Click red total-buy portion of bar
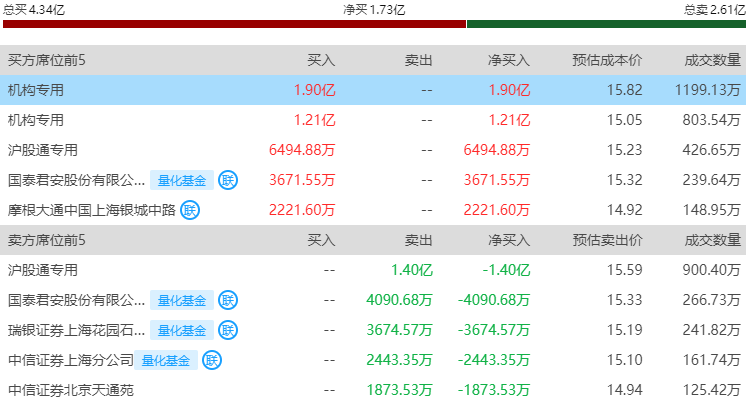 pyautogui.click(x=234, y=24)
